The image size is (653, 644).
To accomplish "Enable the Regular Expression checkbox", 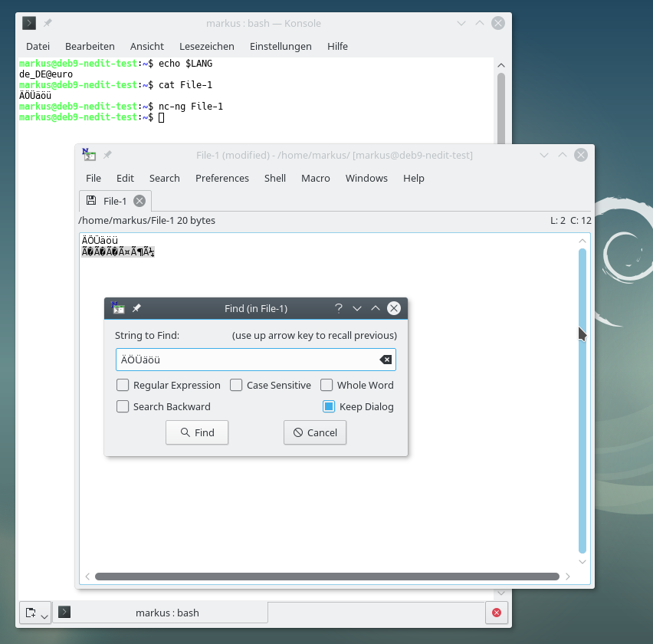I will point(122,385).
